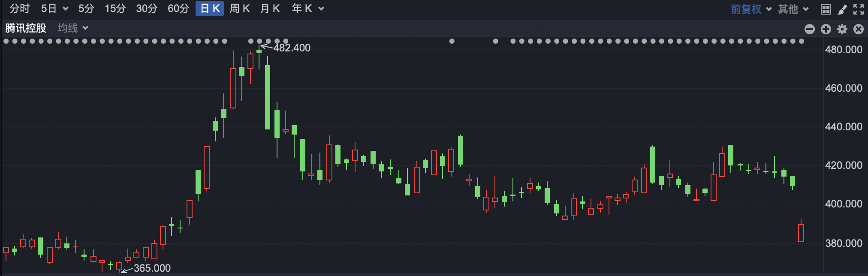This screenshot has height=276, width=868.
Task: Switch to 15分 interval
Action: coord(115,9)
